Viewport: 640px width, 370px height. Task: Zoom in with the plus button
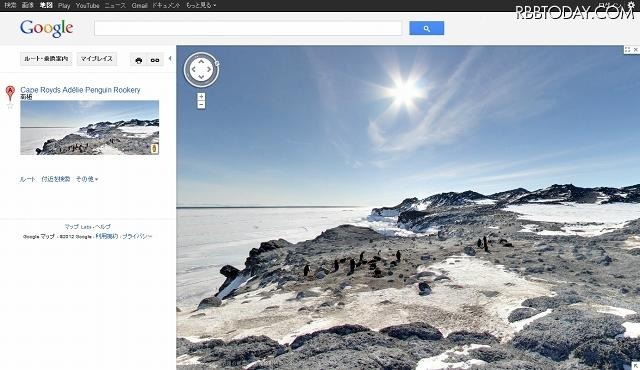(x=201, y=97)
